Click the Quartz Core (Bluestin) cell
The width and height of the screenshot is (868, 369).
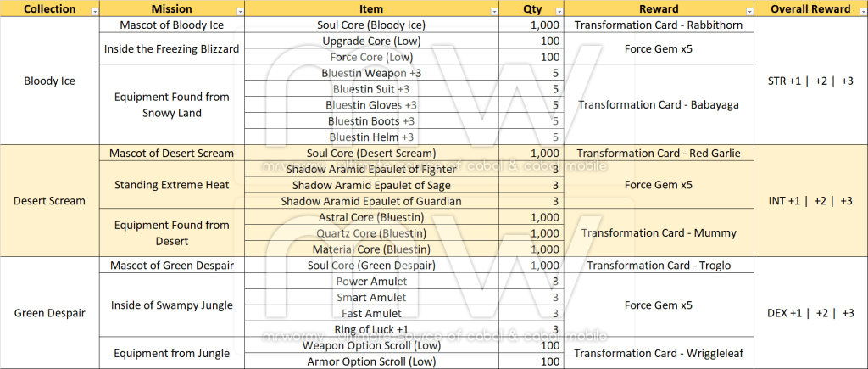[x=371, y=233]
